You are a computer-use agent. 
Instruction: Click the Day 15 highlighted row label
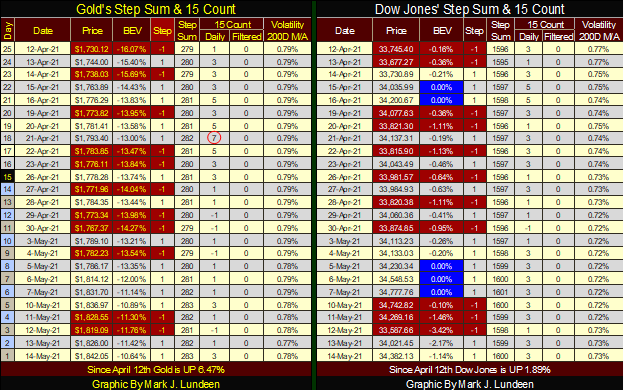(x=7, y=177)
